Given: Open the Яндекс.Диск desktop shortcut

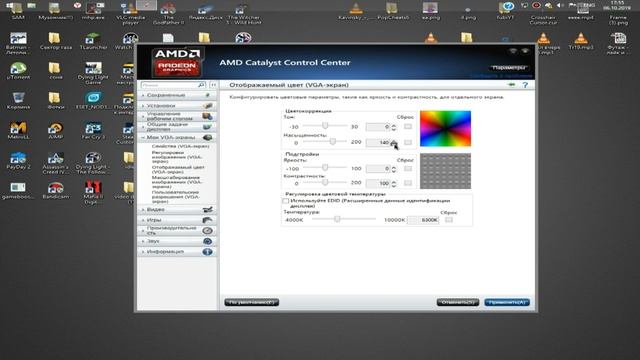Looking at the screenshot, I should point(206,11).
